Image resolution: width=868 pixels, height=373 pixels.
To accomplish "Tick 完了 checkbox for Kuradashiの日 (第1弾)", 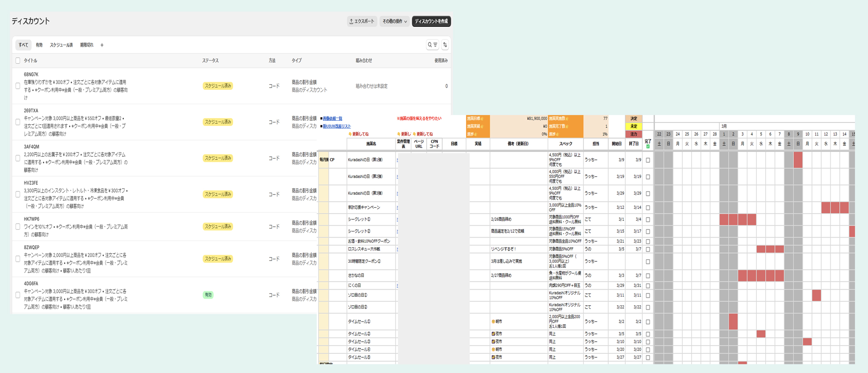I will [648, 160].
